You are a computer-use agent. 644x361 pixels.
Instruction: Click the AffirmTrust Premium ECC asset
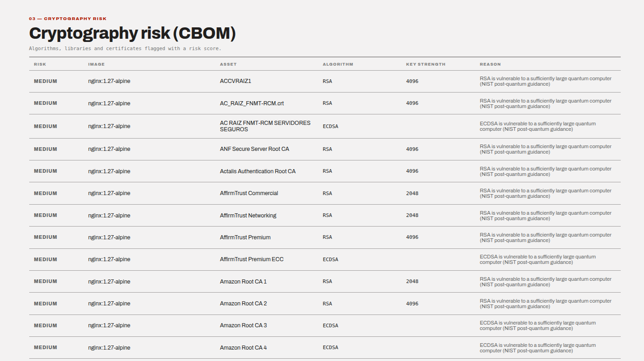click(x=251, y=259)
